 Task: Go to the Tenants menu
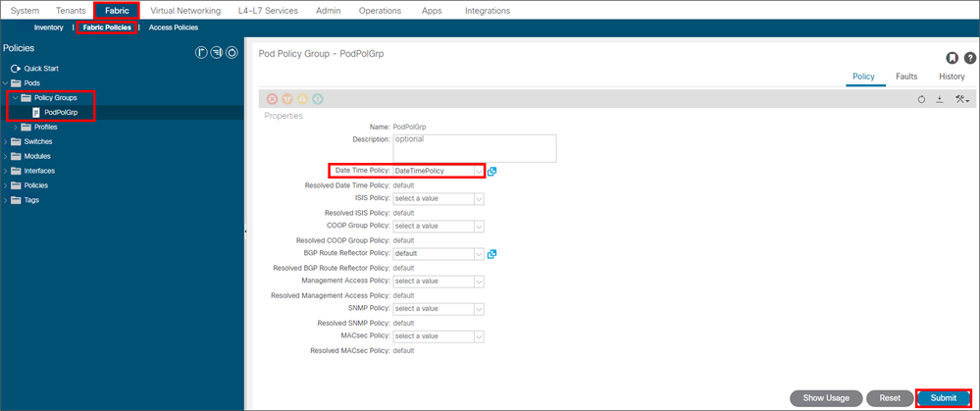tap(72, 11)
